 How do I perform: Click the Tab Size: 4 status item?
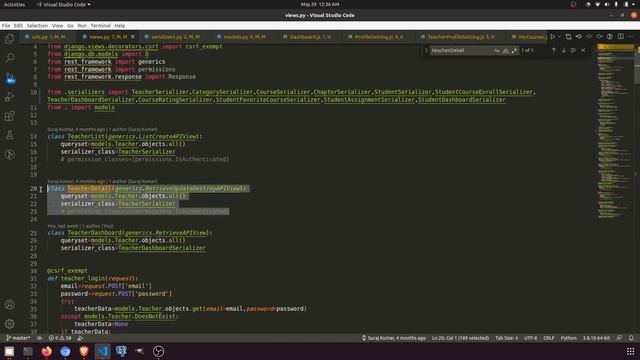pos(507,338)
